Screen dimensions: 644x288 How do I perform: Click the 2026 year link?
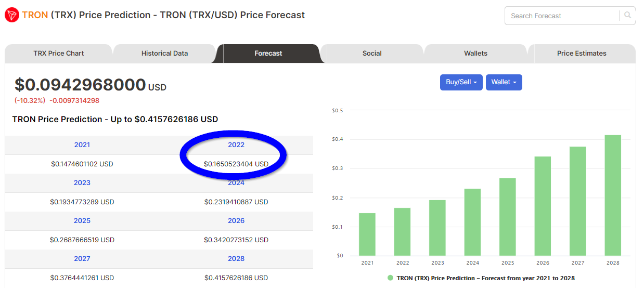[x=236, y=220]
